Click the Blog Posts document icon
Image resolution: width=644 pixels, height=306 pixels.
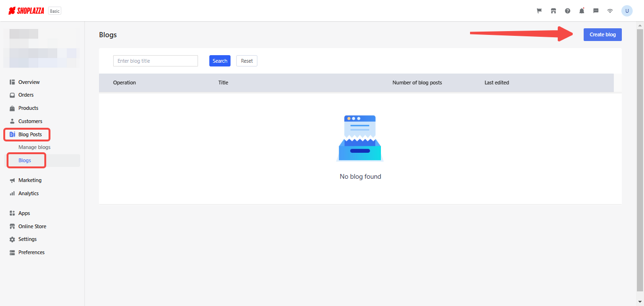click(x=12, y=134)
